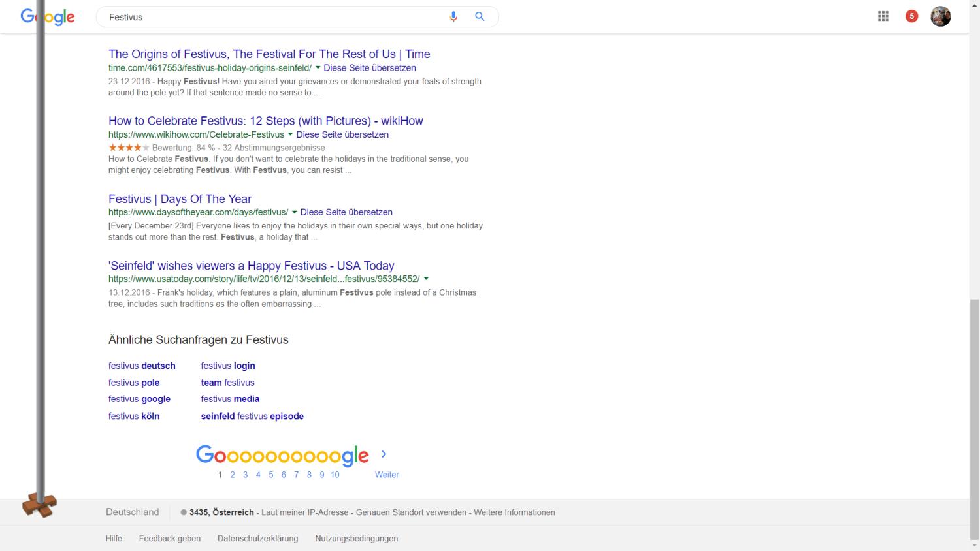Open the Google apps grid icon
980x551 pixels.
[x=883, y=16]
